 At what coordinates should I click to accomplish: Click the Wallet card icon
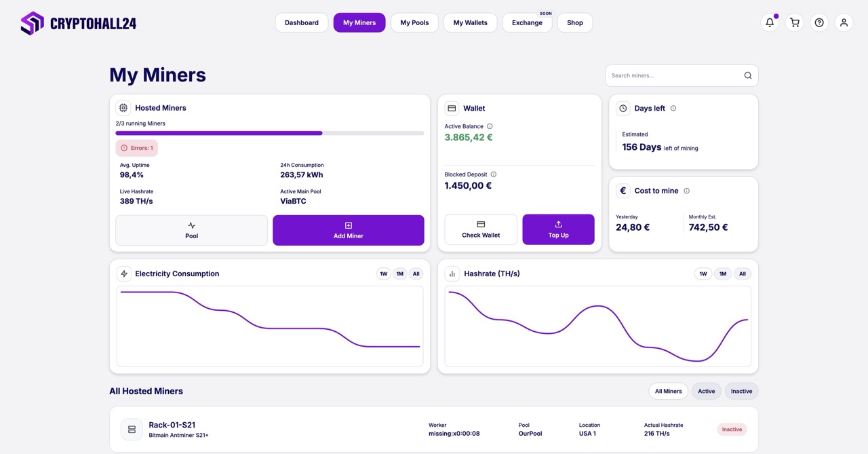point(452,108)
